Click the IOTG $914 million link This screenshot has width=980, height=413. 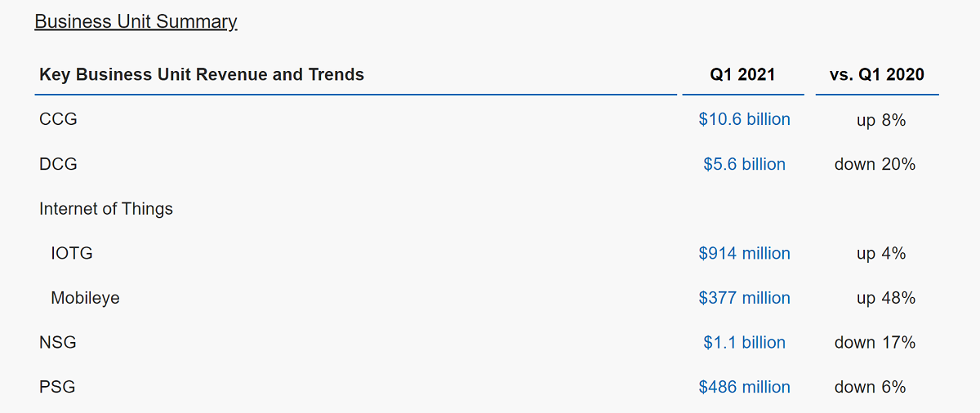(x=744, y=254)
